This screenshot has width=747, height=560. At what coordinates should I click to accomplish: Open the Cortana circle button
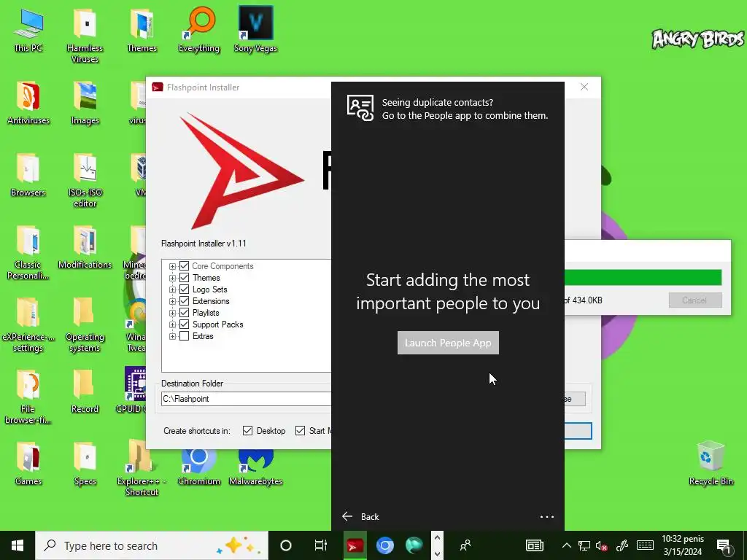coord(286,545)
